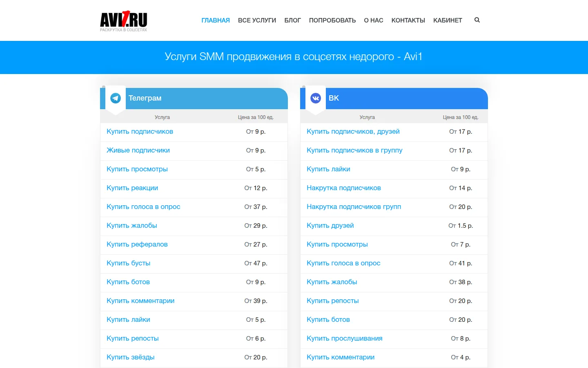588x368 pixels.
Task: Select ПОПРОБОВАТЬ in the navigation
Action: [332, 20]
